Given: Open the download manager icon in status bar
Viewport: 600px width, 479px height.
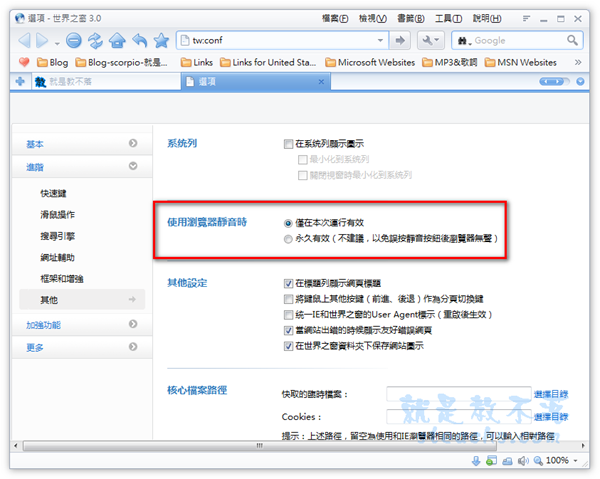Looking at the screenshot, I should point(476,460).
